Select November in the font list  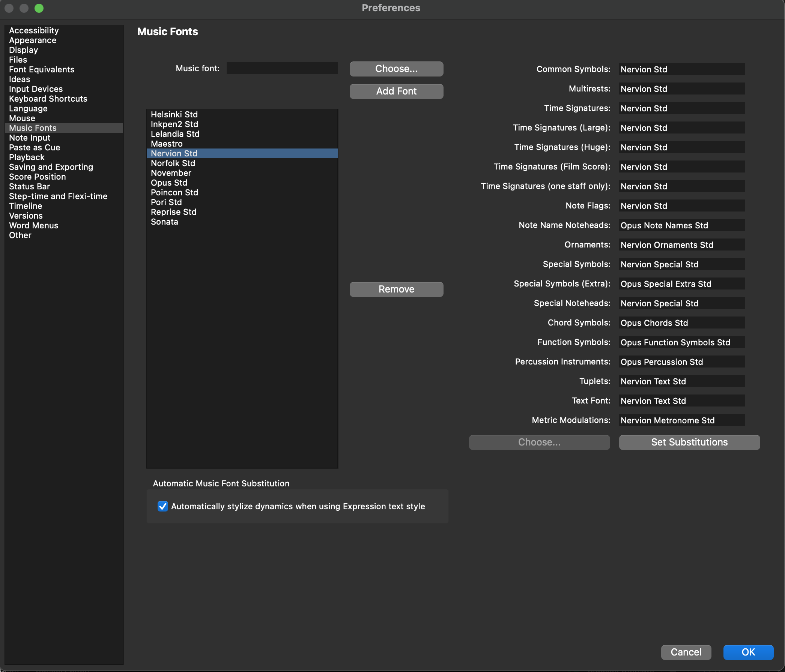(242, 173)
